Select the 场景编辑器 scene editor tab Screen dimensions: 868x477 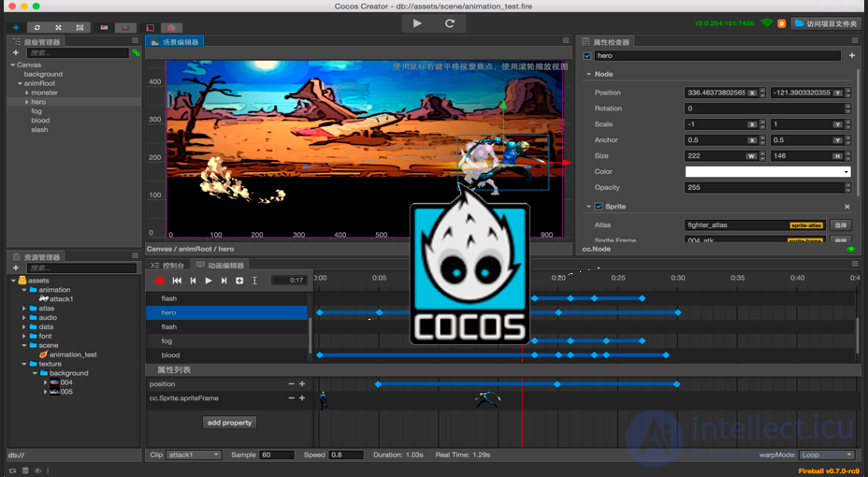tap(175, 41)
